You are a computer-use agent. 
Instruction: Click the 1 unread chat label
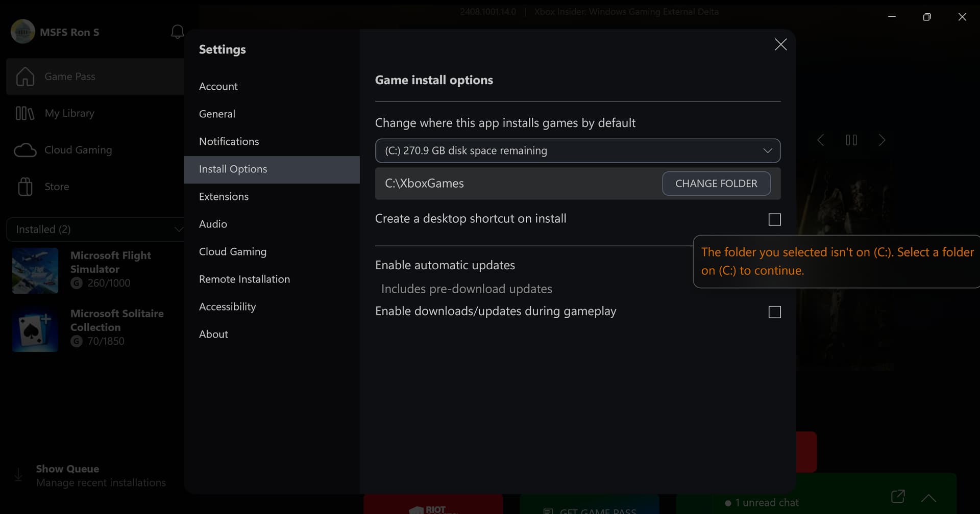pyautogui.click(x=767, y=503)
